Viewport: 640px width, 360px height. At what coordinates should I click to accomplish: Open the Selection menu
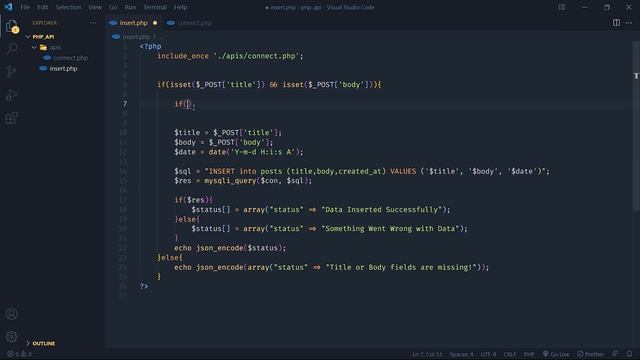(x=68, y=7)
